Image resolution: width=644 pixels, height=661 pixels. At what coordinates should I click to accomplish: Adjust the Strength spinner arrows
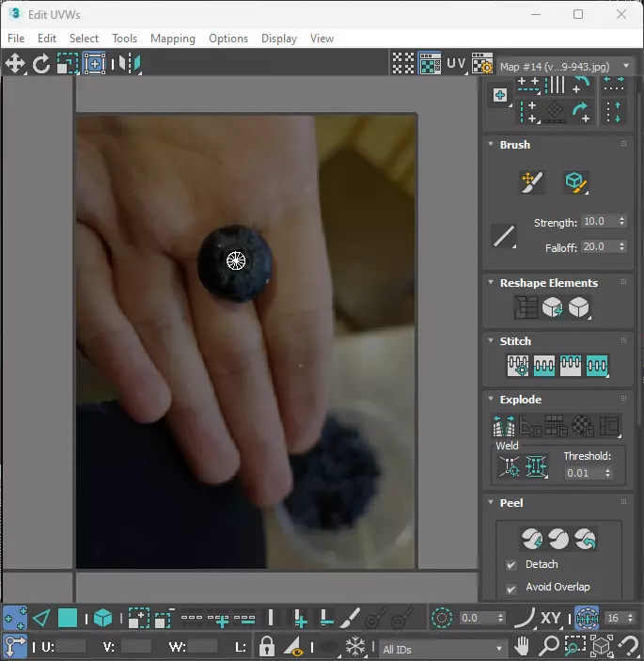(x=621, y=221)
